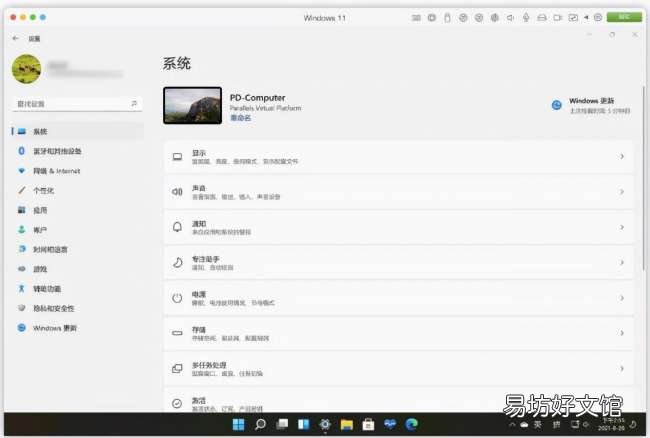Go back using the settings back arrow
The width and height of the screenshot is (650, 438).
tap(15, 38)
